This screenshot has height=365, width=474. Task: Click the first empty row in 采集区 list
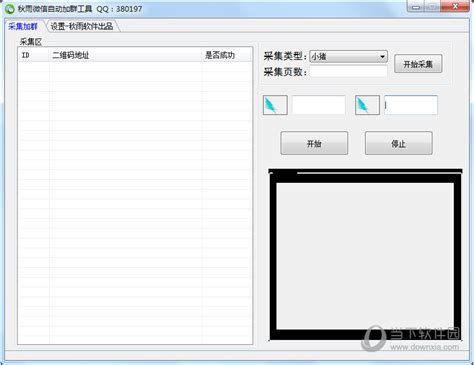pos(135,67)
